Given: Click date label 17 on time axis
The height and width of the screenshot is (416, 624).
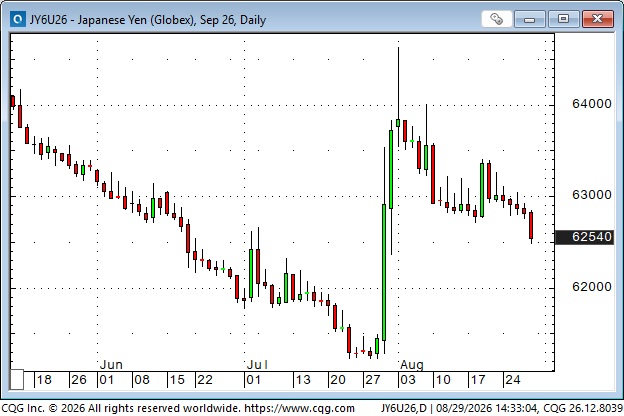Looking at the screenshot, I should tap(478, 380).
